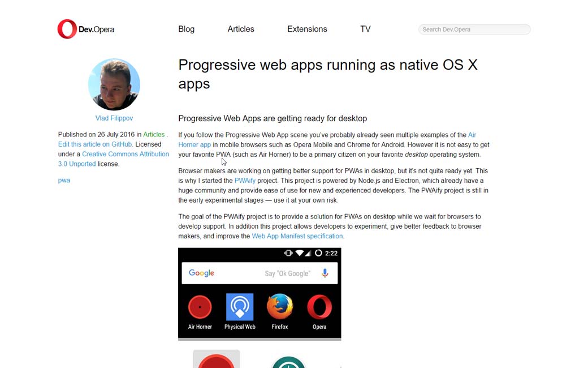
Task: Click the Google voice search microphone icon
Action: point(325,273)
